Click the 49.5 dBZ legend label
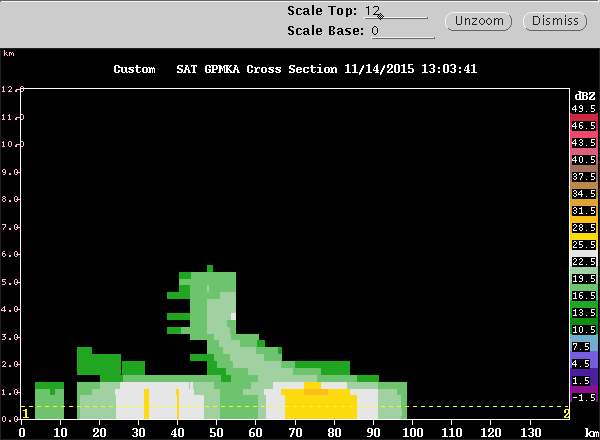 [584, 109]
